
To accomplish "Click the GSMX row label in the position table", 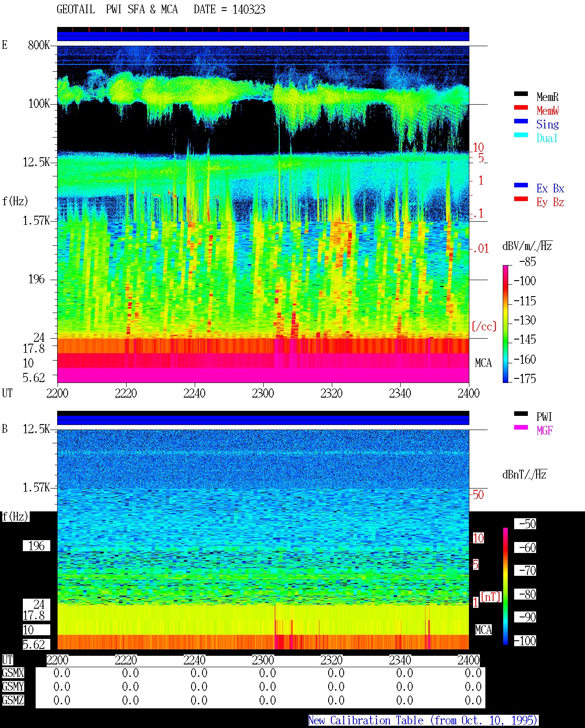I will pyautogui.click(x=13, y=673).
